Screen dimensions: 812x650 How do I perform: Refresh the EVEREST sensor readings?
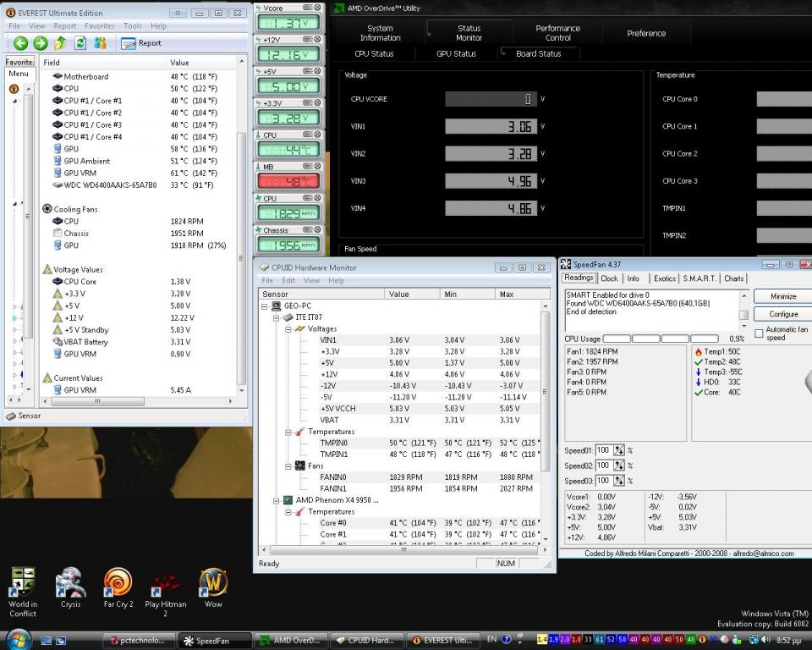click(x=80, y=43)
